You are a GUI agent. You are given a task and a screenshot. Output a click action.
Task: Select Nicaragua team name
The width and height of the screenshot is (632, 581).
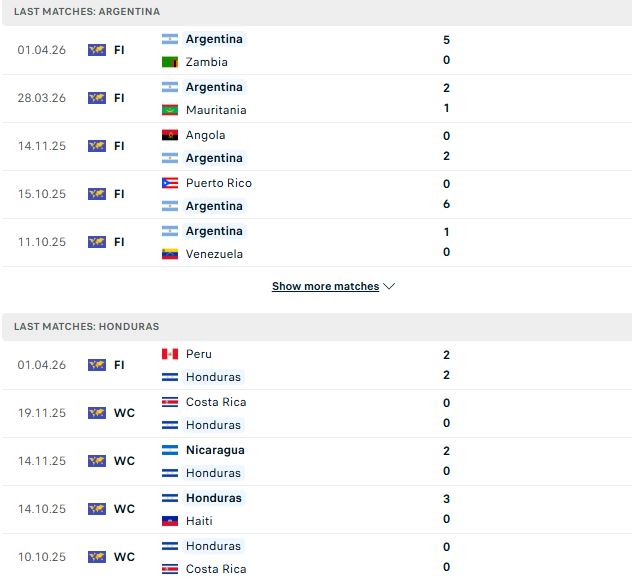click(x=215, y=450)
